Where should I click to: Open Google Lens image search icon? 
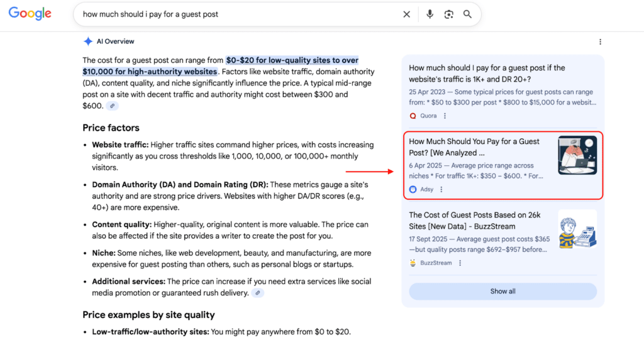pyautogui.click(x=448, y=14)
